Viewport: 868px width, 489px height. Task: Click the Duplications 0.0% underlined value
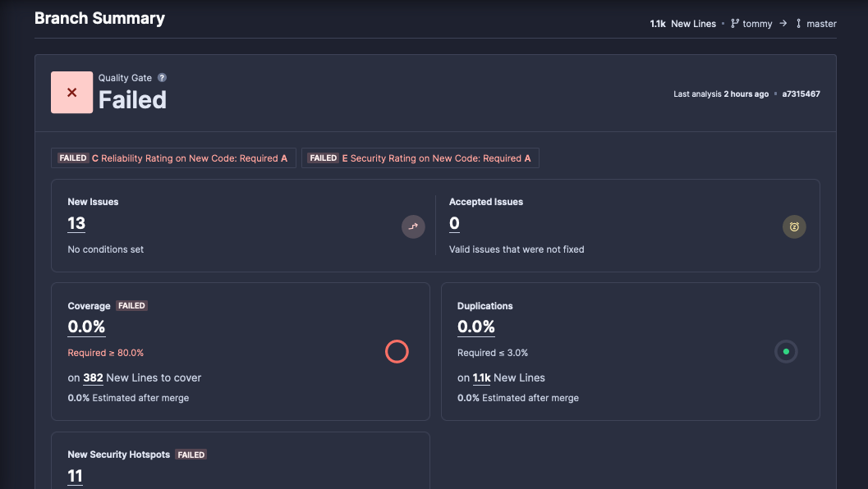476,327
